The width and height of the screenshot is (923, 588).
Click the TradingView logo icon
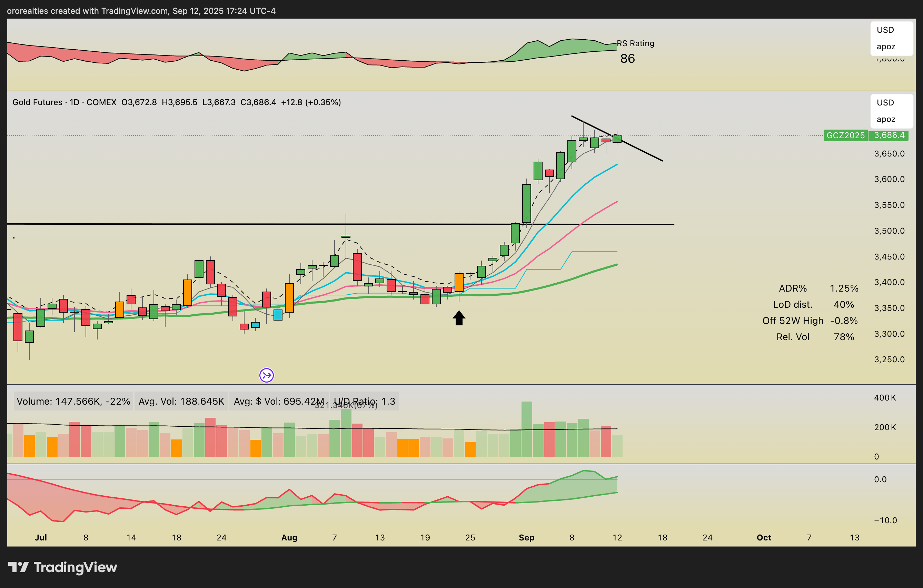18,567
